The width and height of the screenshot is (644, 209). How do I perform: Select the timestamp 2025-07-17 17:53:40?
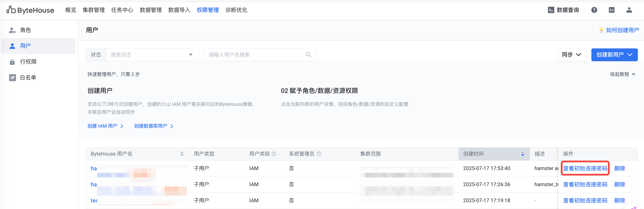click(x=486, y=169)
